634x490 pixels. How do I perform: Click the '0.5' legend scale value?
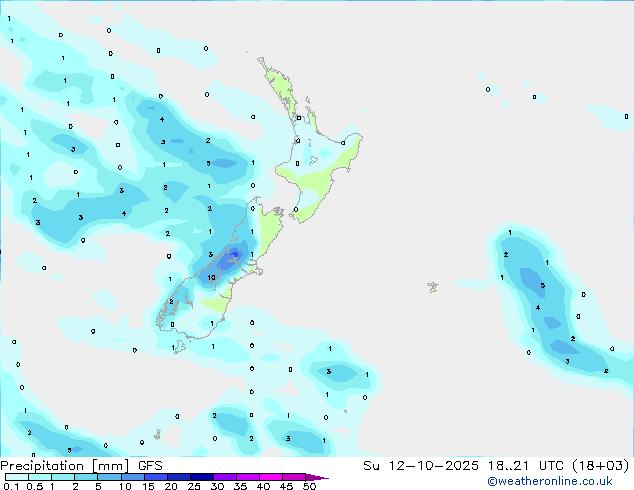point(35,486)
